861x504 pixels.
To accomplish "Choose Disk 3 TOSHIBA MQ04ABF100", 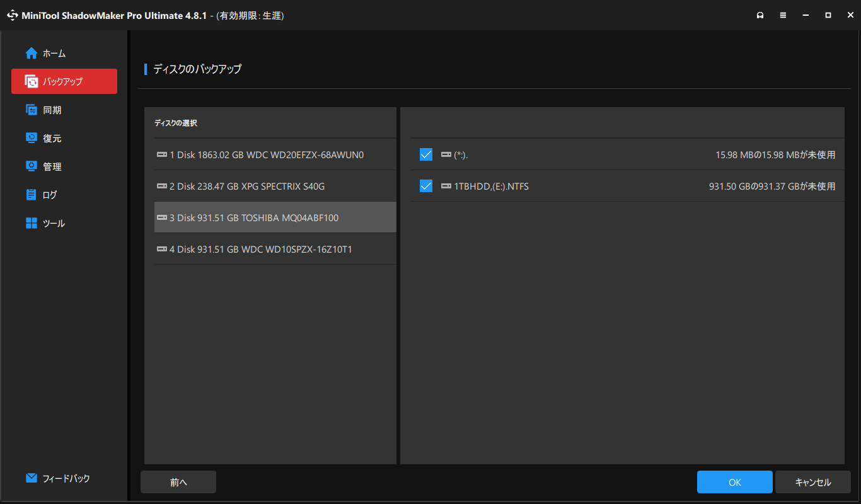I will click(x=275, y=217).
